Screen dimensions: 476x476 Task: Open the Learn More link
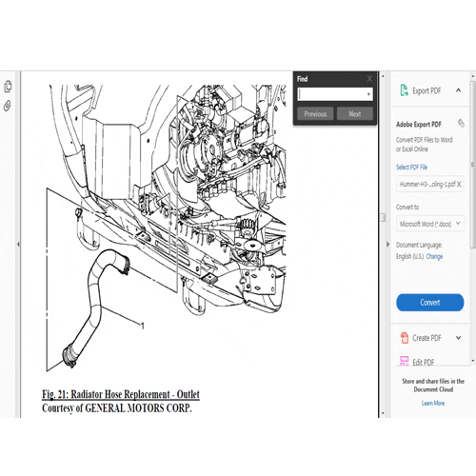(433, 403)
